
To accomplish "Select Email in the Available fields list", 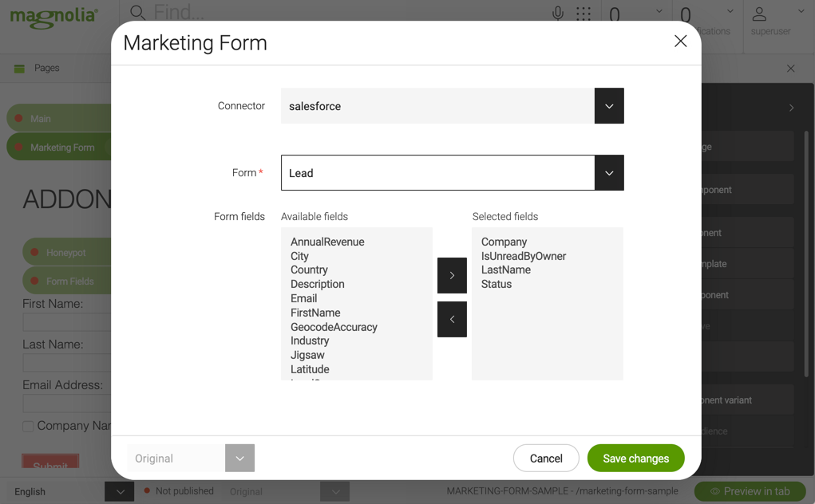I will click(x=303, y=298).
